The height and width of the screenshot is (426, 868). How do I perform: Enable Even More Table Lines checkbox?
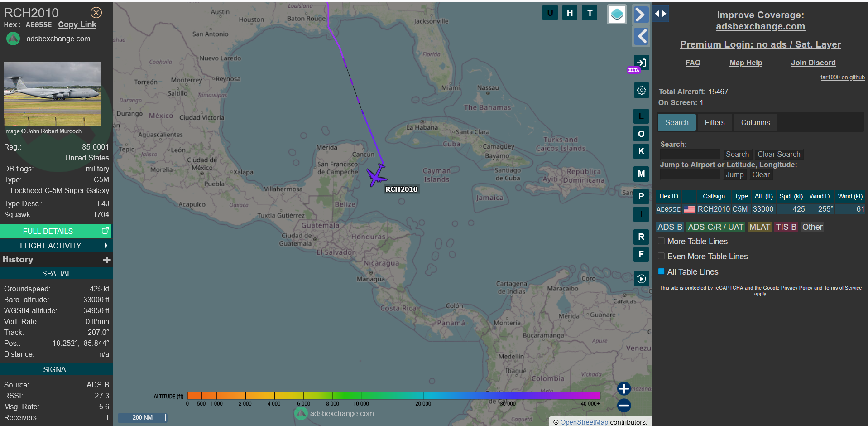tap(661, 256)
